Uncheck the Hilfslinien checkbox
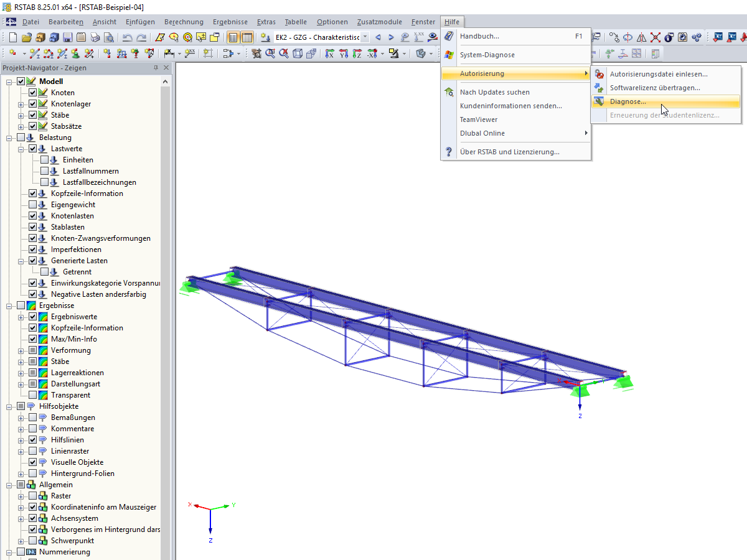Image resolution: width=747 pixels, height=560 pixels. [x=33, y=440]
